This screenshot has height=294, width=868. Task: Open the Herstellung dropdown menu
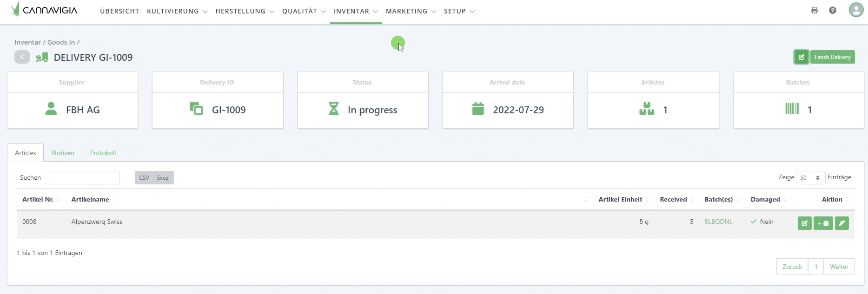(245, 11)
